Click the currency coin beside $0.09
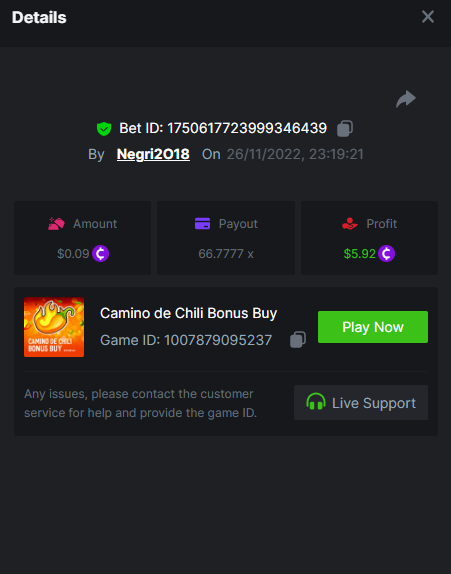Image resolution: width=451 pixels, height=574 pixels. coord(100,254)
